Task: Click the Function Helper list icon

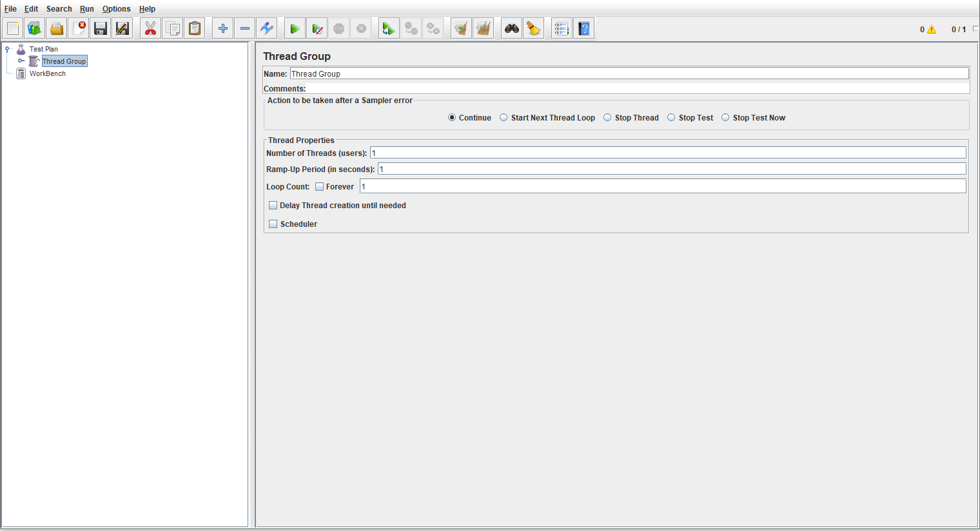Action: [x=562, y=28]
